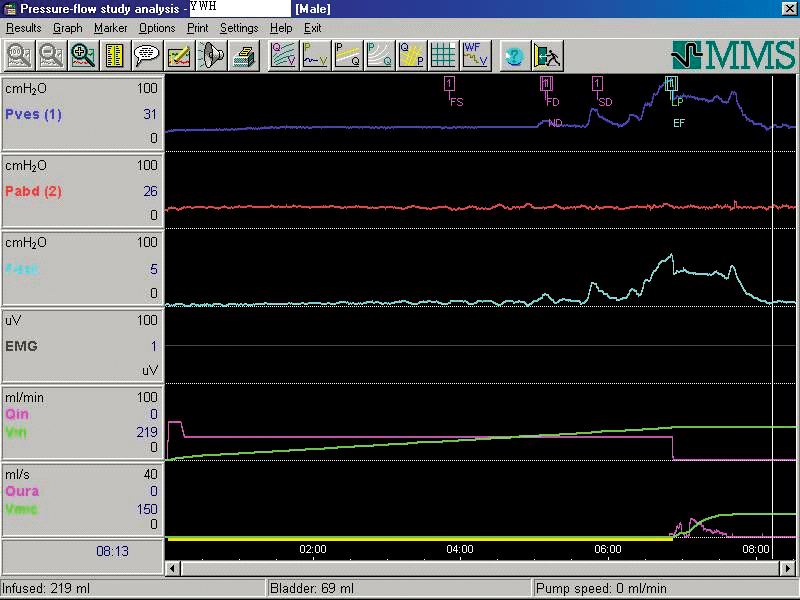
Task: Click the 'Bladder: 69 ml' status field
Action: tap(399, 588)
